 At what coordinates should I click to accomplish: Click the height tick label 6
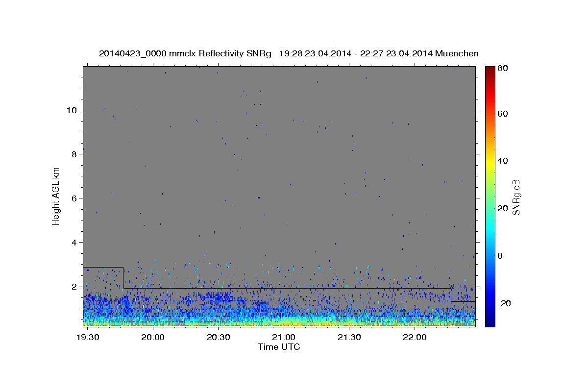[x=74, y=198]
